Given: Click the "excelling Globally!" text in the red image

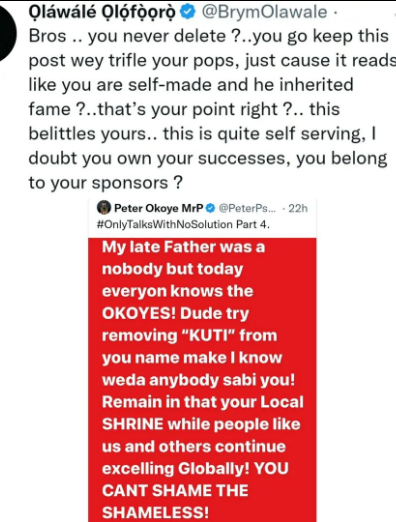Looking at the screenshot, I should coord(175,468).
